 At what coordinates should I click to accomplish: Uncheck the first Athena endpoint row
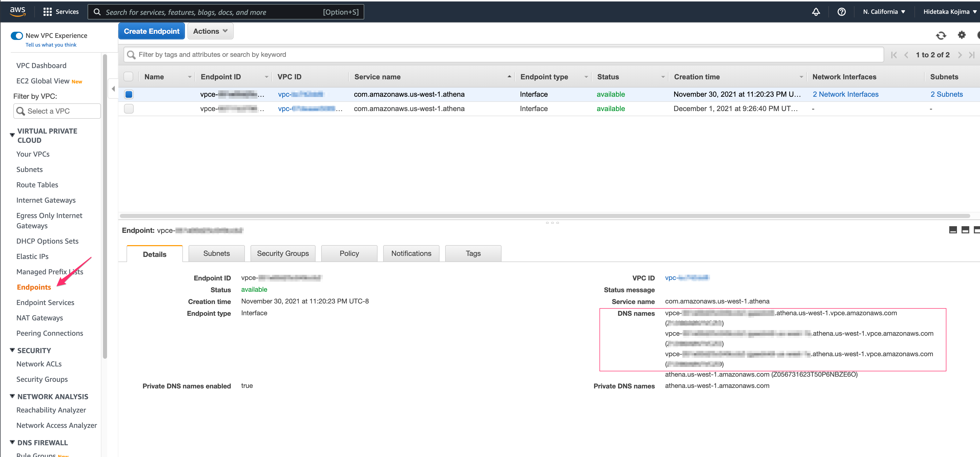[129, 94]
